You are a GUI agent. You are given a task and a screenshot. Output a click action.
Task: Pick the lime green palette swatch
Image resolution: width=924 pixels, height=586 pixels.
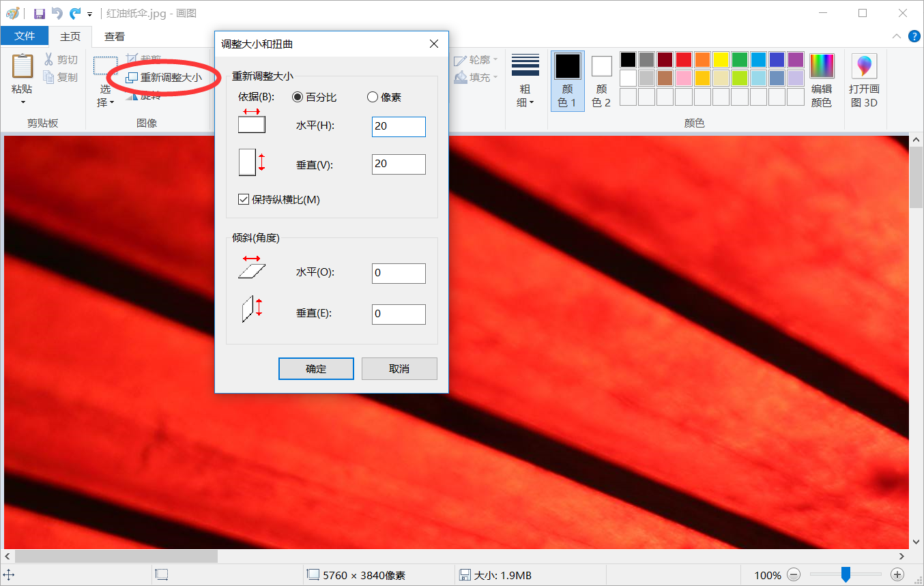coord(740,78)
